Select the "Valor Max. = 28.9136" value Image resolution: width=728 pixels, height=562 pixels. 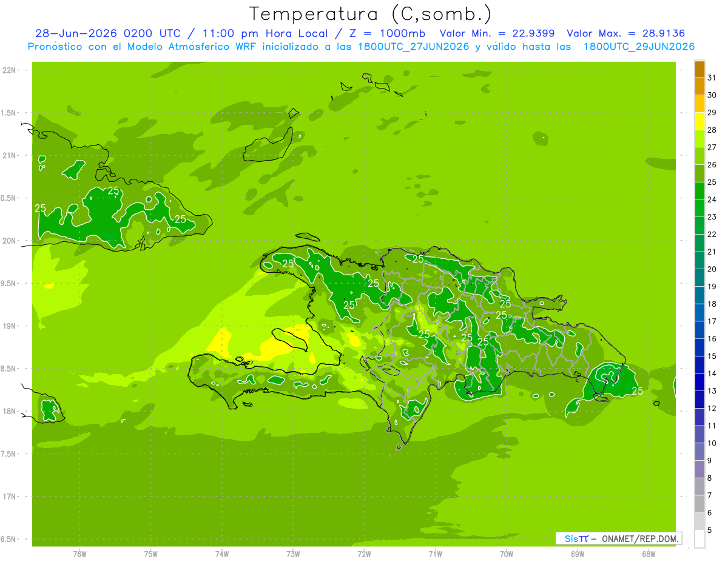pyautogui.click(x=626, y=33)
